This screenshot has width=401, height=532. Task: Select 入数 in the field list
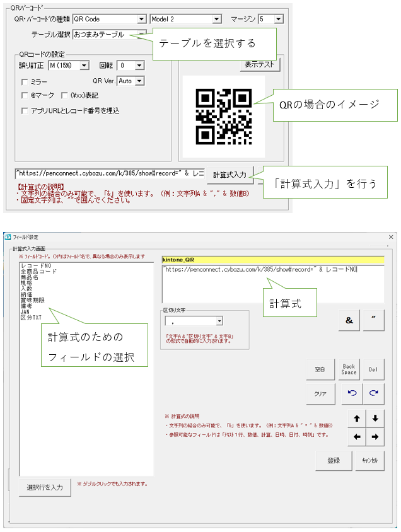[x=26, y=289]
